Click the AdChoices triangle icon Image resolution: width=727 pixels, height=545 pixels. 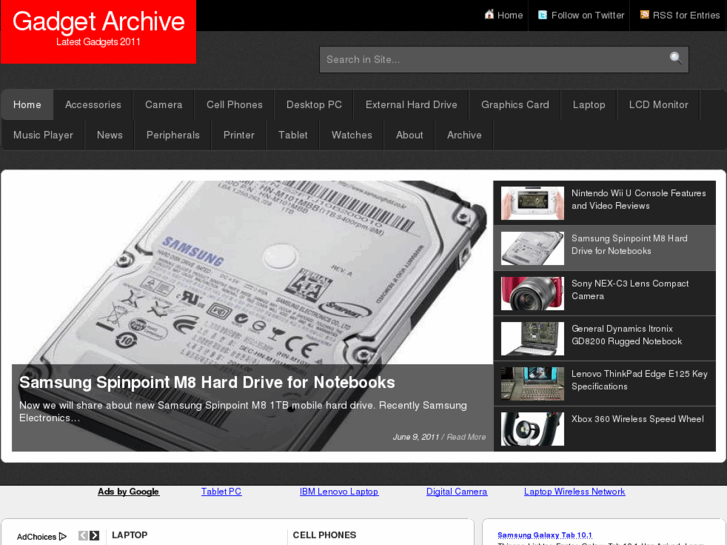(x=63, y=536)
